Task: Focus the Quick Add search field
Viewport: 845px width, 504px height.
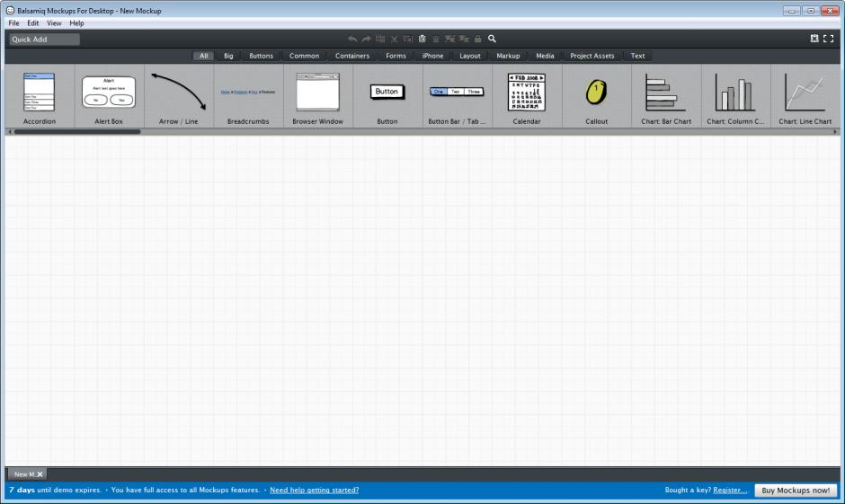Action: point(44,40)
